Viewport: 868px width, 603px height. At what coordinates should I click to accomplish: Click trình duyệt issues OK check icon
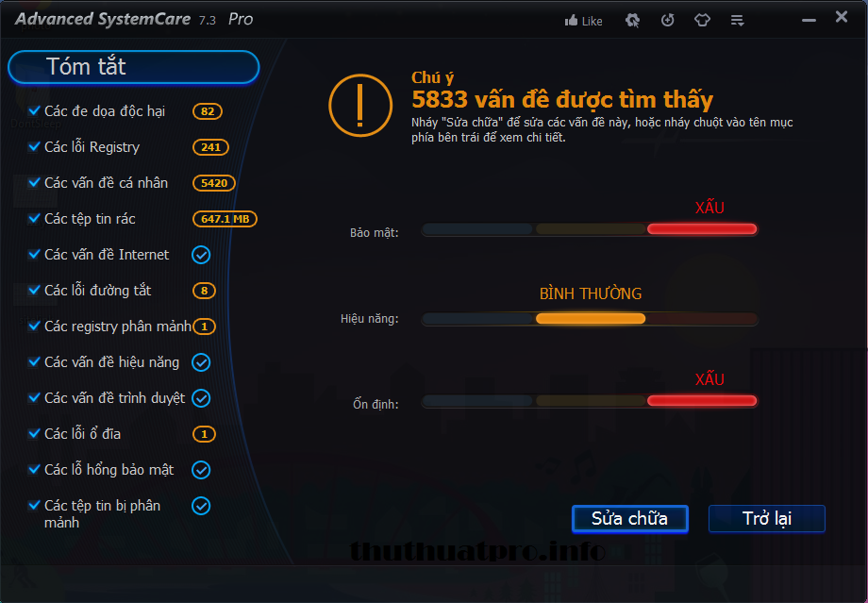pos(201,398)
